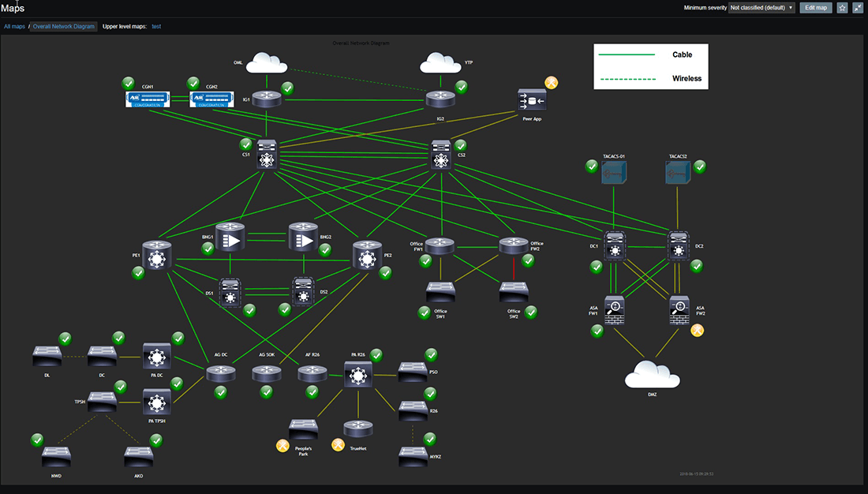Expand the CGN1 device panel
The width and height of the screenshot is (868, 494).
pyautogui.click(x=147, y=99)
